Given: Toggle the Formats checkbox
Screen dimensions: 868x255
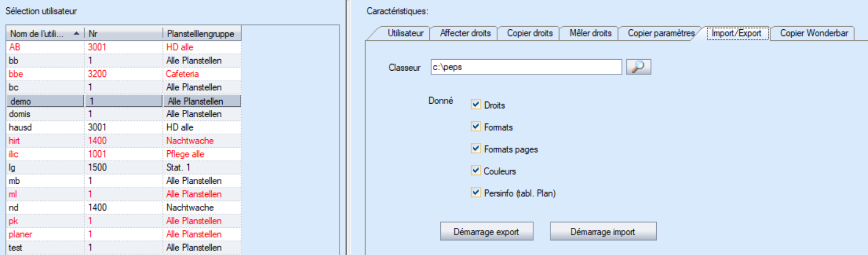Looking at the screenshot, I should 476,127.
